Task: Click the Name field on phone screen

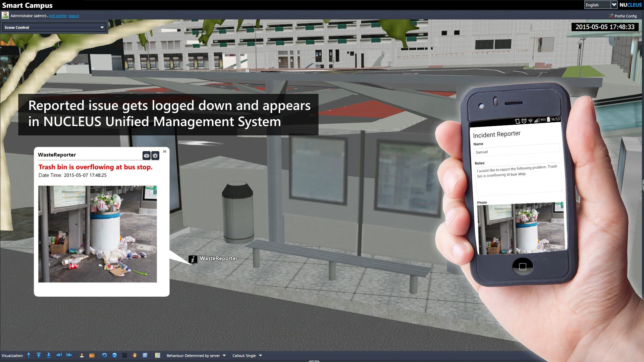Action: point(517,151)
